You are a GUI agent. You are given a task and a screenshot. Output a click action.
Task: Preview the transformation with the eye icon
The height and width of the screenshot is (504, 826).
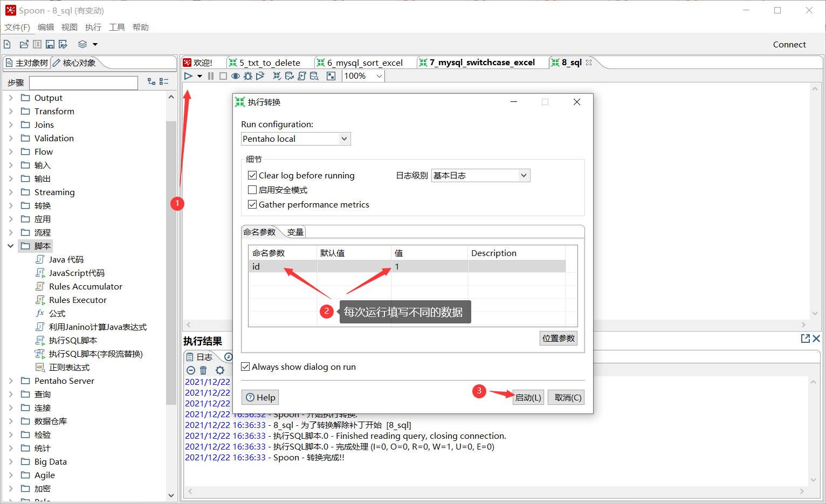pos(235,75)
